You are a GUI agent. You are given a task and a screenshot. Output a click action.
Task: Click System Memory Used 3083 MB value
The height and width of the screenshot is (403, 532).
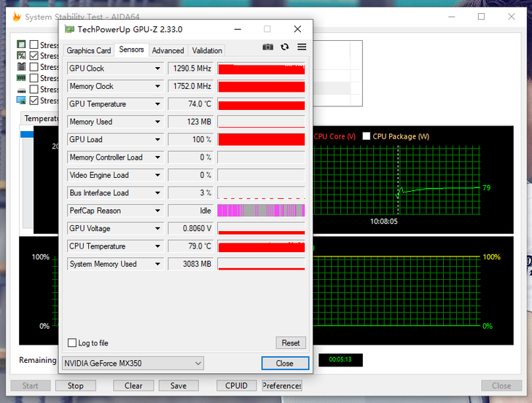click(x=191, y=264)
